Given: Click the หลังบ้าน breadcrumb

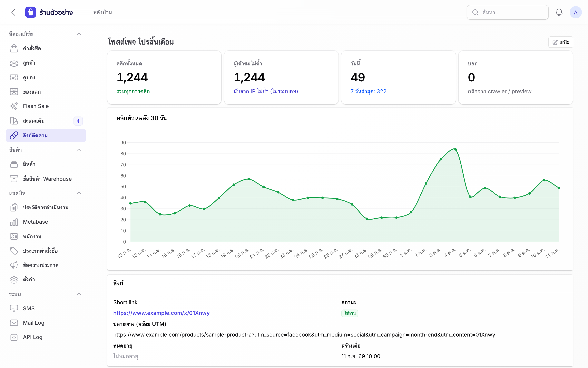Looking at the screenshot, I should (x=102, y=12).
